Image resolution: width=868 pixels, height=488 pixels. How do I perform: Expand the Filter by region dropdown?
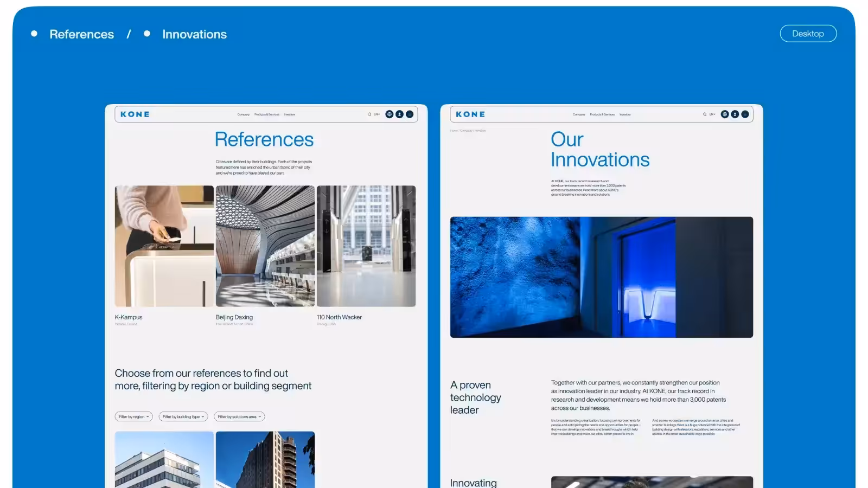point(133,417)
